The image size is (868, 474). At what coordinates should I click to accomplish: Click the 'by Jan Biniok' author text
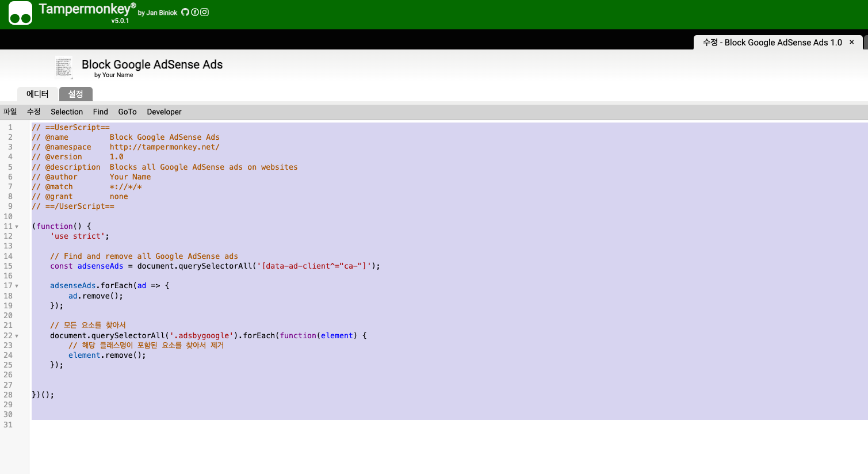(158, 13)
